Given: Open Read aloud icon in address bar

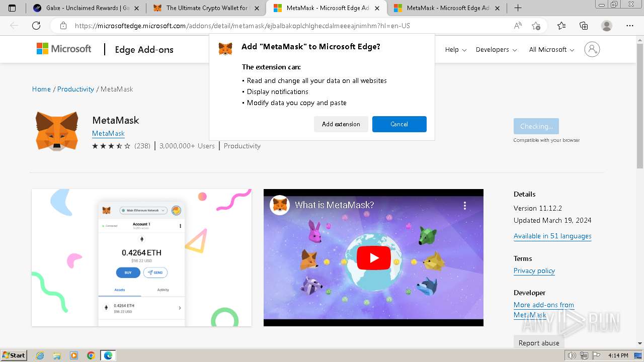Looking at the screenshot, I should point(518,26).
